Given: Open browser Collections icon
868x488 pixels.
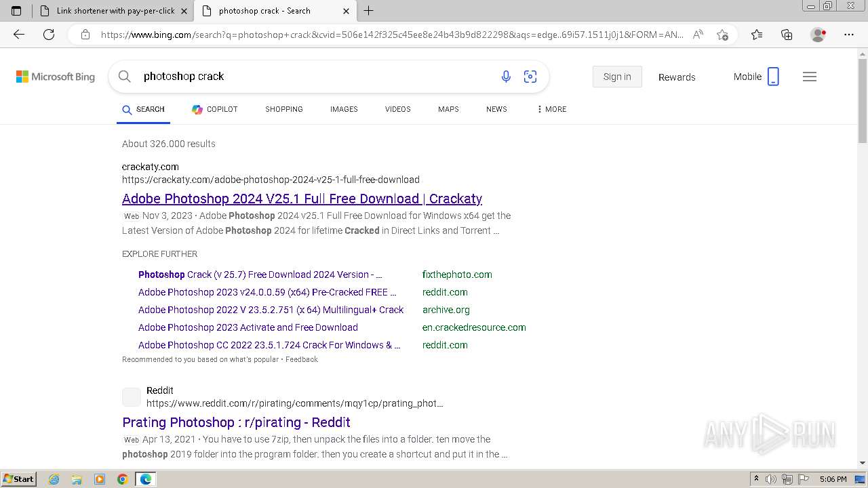Looking at the screenshot, I should click(x=787, y=35).
